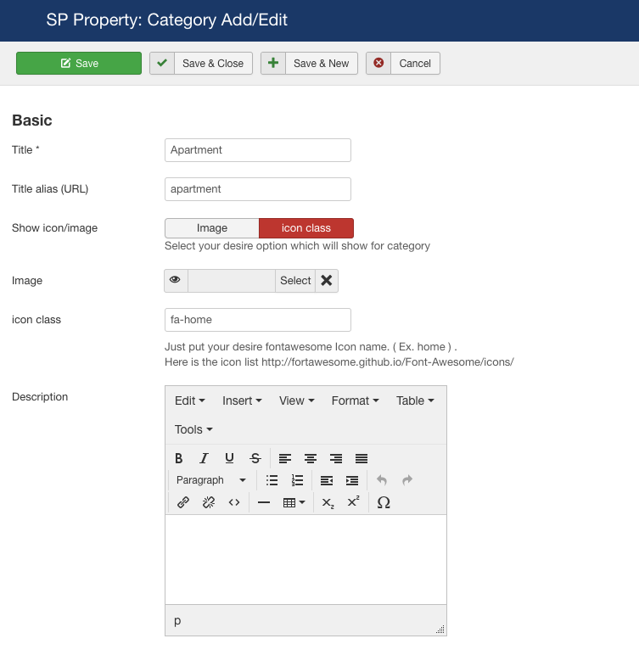Toggle bold formatting in the editor

(179, 458)
